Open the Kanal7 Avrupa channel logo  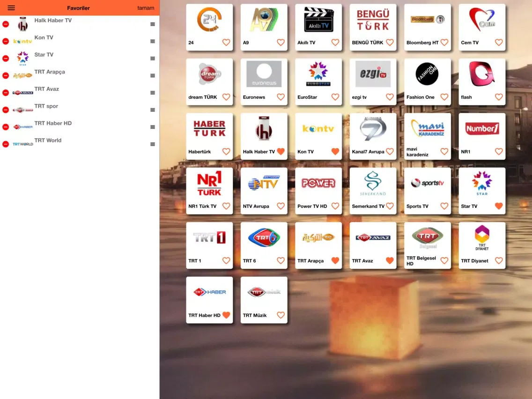click(373, 128)
